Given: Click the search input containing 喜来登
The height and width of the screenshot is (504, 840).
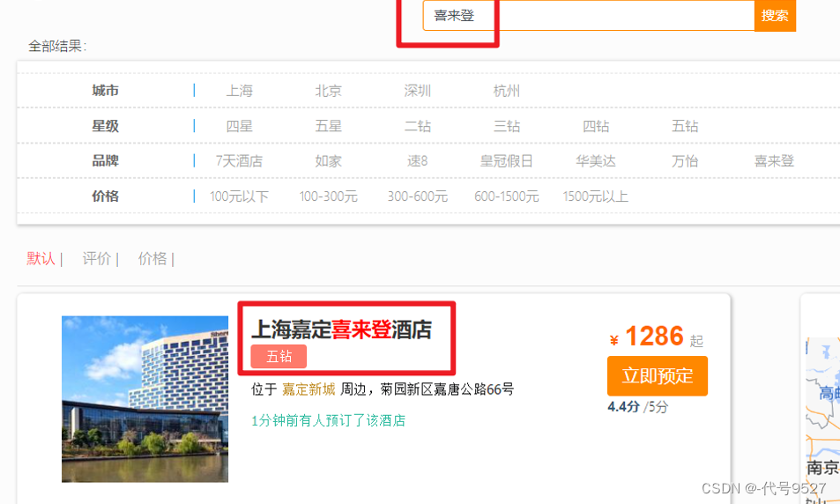Looking at the screenshot, I should point(588,16).
